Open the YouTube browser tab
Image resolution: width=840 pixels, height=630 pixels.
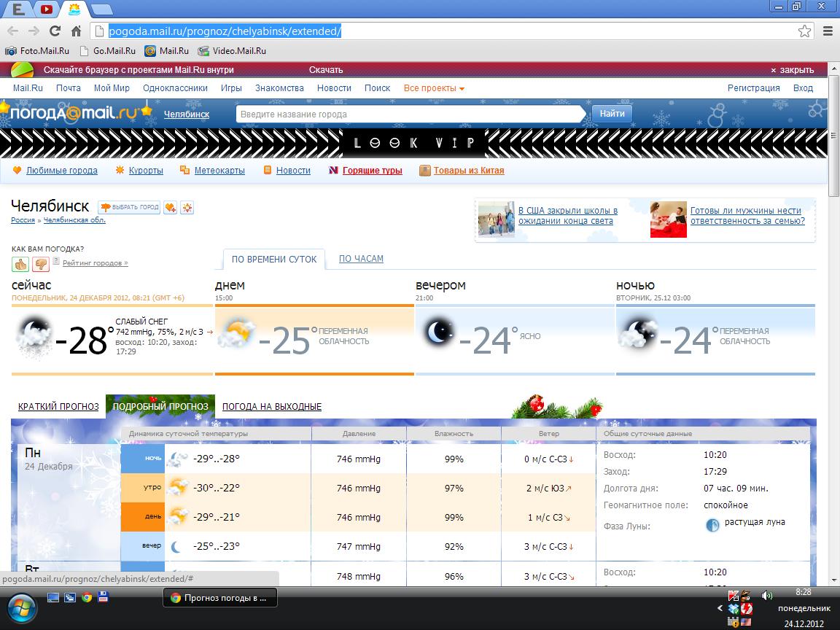click(x=46, y=9)
